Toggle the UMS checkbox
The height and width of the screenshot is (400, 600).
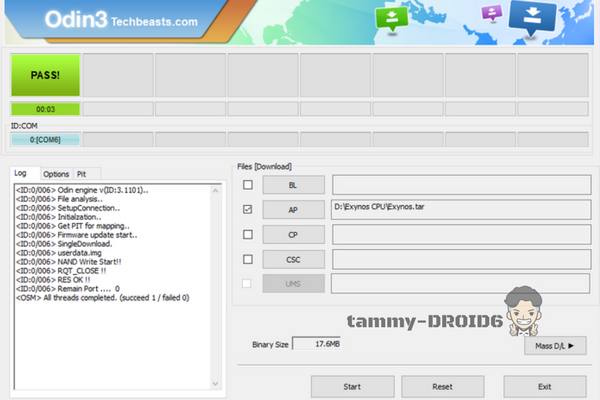247,284
